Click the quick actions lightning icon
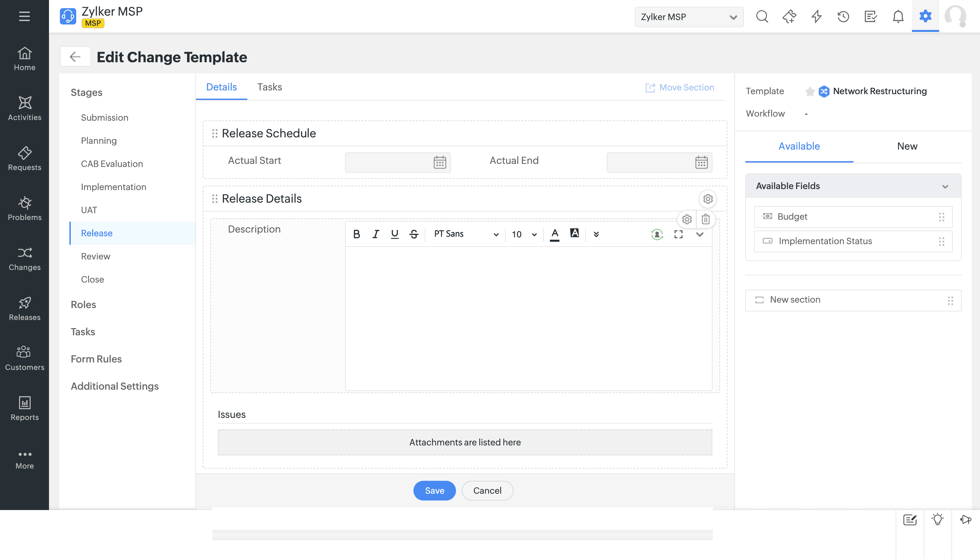This screenshot has height=559, width=980. click(x=816, y=17)
